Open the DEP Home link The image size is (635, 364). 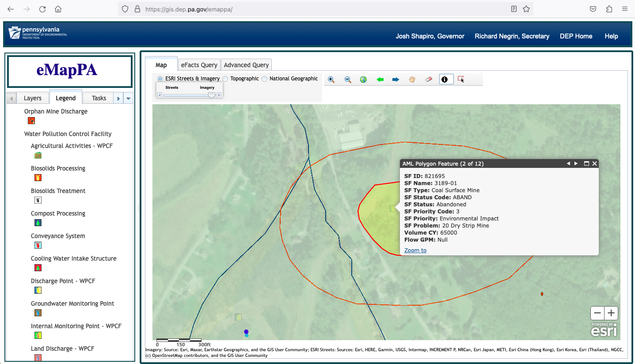pos(576,36)
